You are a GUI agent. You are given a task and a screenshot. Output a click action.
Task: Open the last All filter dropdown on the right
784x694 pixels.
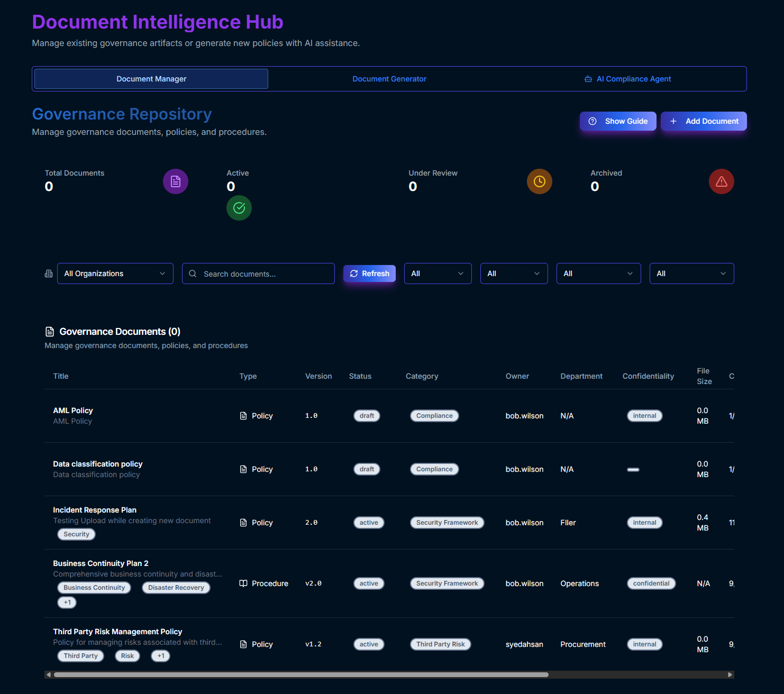(x=692, y=273)
